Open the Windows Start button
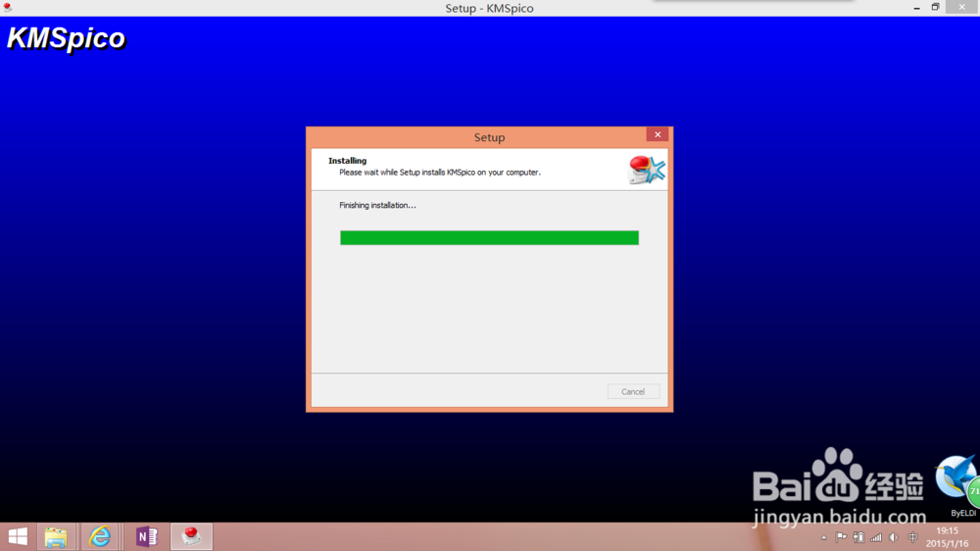Image resolution: width=980 pixels, height=551 pixels. 18,536
